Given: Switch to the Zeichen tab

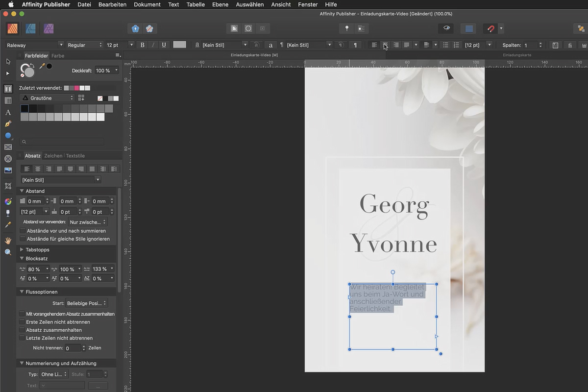Looking at the screenshot, I should 53,156.
